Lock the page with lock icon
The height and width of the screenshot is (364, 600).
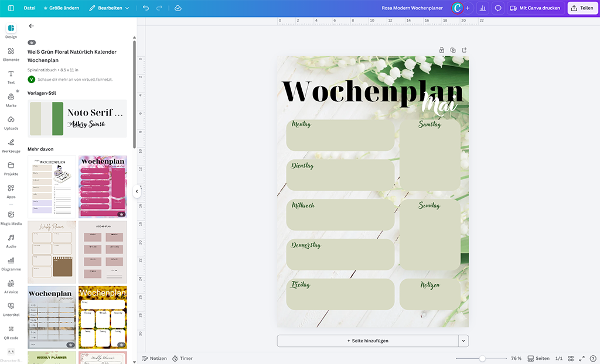pos(442,50)
